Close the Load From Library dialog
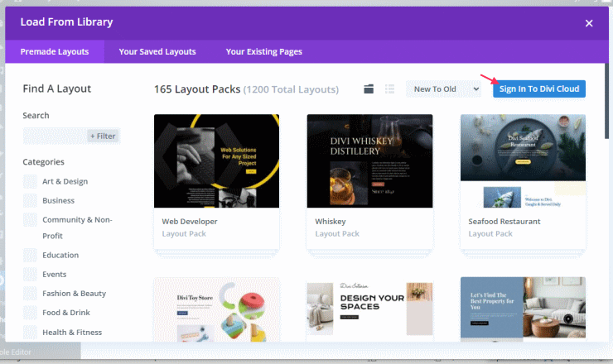This screenshot has height=364, width=613. (589, 23)
